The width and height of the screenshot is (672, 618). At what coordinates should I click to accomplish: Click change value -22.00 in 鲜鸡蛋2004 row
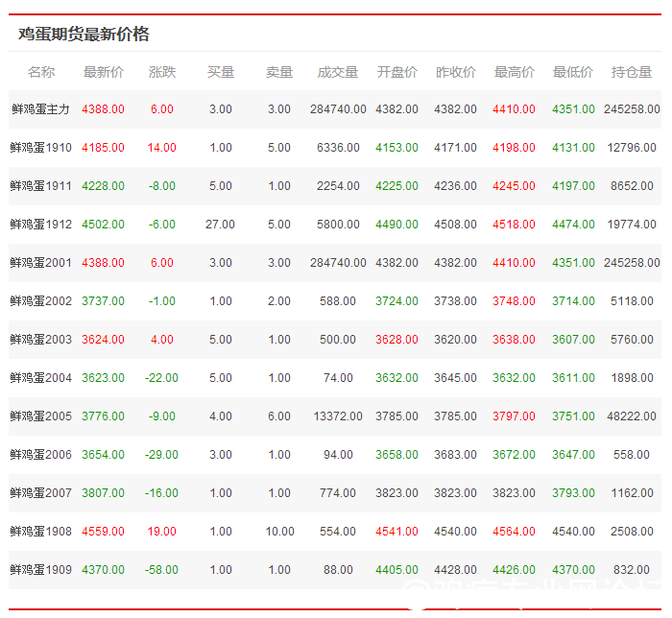pyautogui.click(x=161, y=378)
